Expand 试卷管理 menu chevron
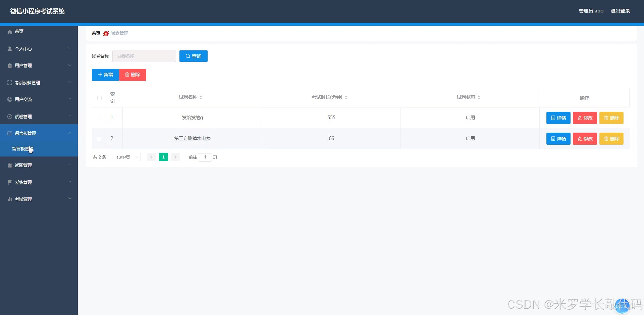The width and height of the screenshot is (644, 315). point(70,116)
